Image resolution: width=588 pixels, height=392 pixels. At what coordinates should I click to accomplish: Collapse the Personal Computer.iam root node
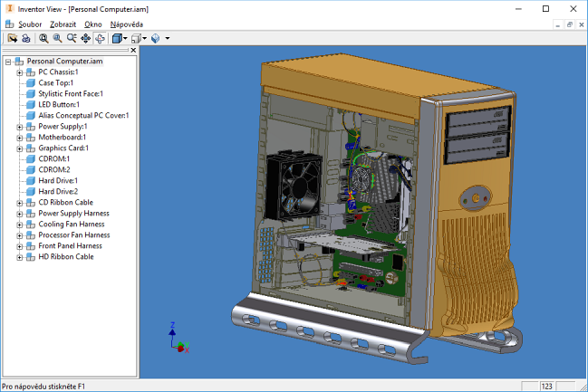tap(8, 61)
